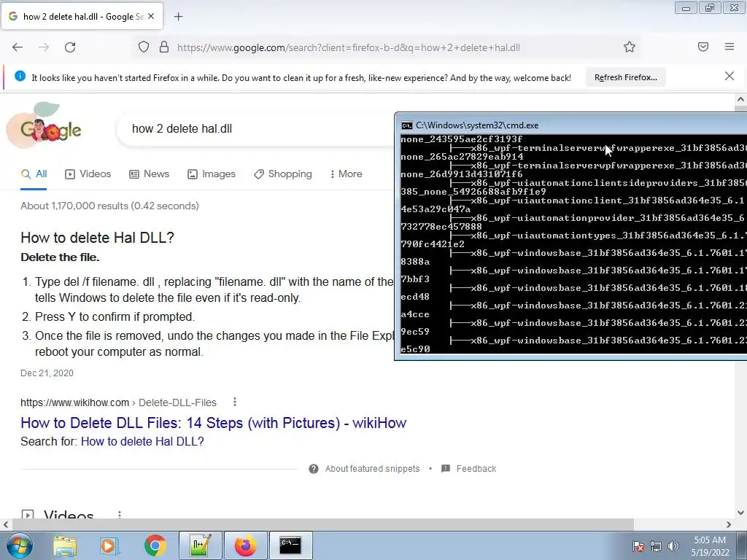Click the 'About 1,170,000 results' text
This screenshot has width=747, height=560.
click(x=109, y=206)
